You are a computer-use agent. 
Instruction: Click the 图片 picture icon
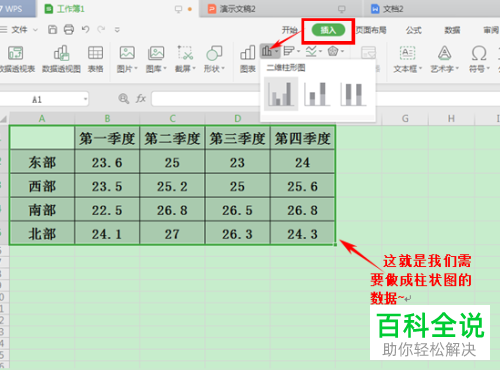coord(127,53)
